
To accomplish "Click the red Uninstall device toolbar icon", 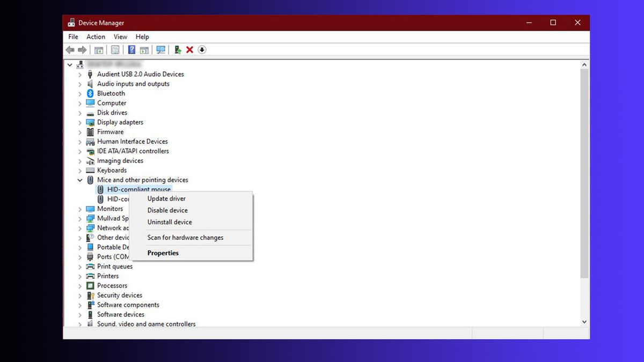I will (x=189, y=49).
